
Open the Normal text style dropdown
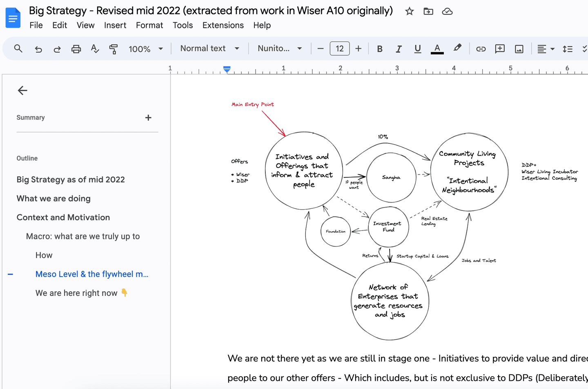point(209,48)
